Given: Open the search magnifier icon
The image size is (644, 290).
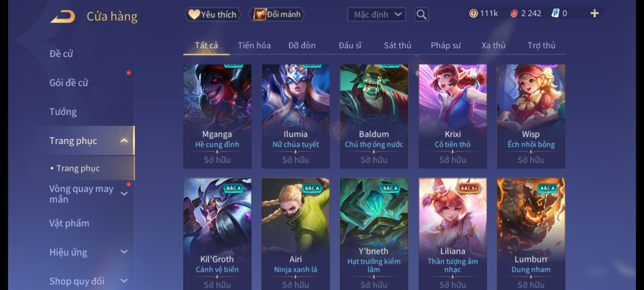Looking at the screenshot, I should [x=421, y=15].
